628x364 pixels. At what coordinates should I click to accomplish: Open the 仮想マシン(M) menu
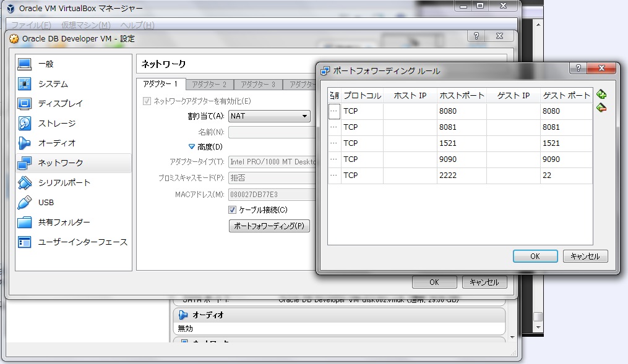pyautogui.click(x=86, y=25)
